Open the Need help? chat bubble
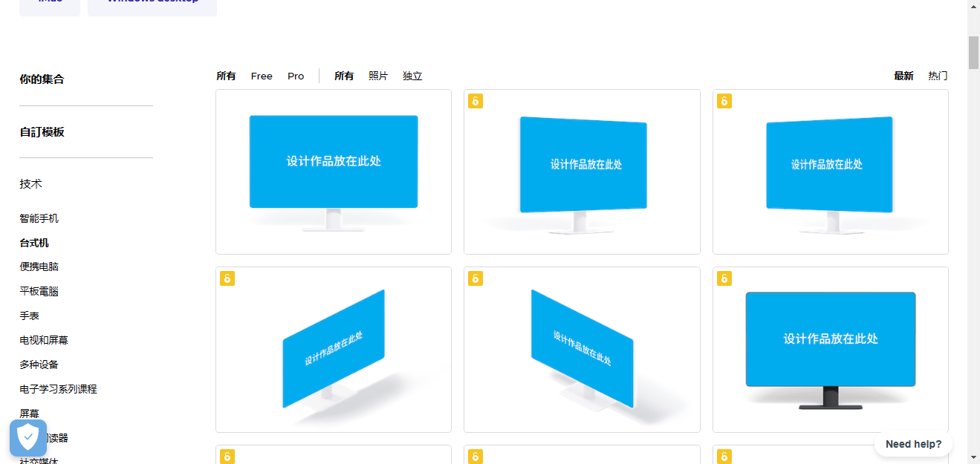 [x=913, y=443]
